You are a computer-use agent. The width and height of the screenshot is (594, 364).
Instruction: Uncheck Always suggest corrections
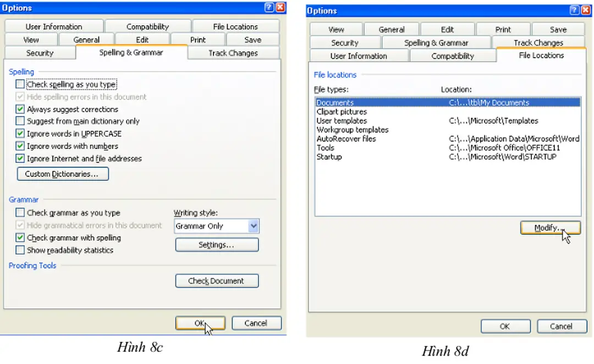pyautogui.click(x=20, y=109)
